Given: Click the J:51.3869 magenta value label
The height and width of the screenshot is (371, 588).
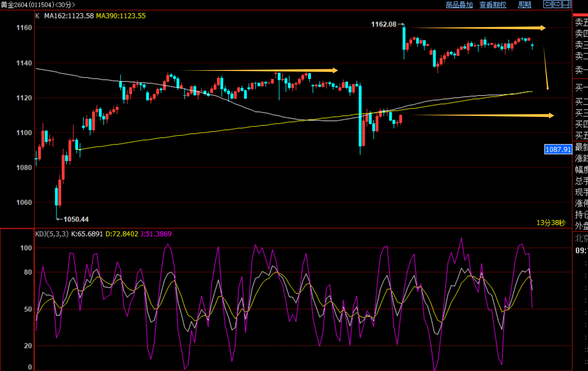Looking at the screenshot, I should pos(156,234).
